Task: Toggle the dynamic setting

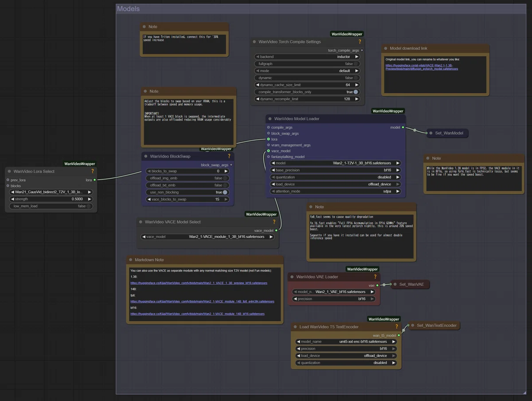Action: tap(307, 78)
